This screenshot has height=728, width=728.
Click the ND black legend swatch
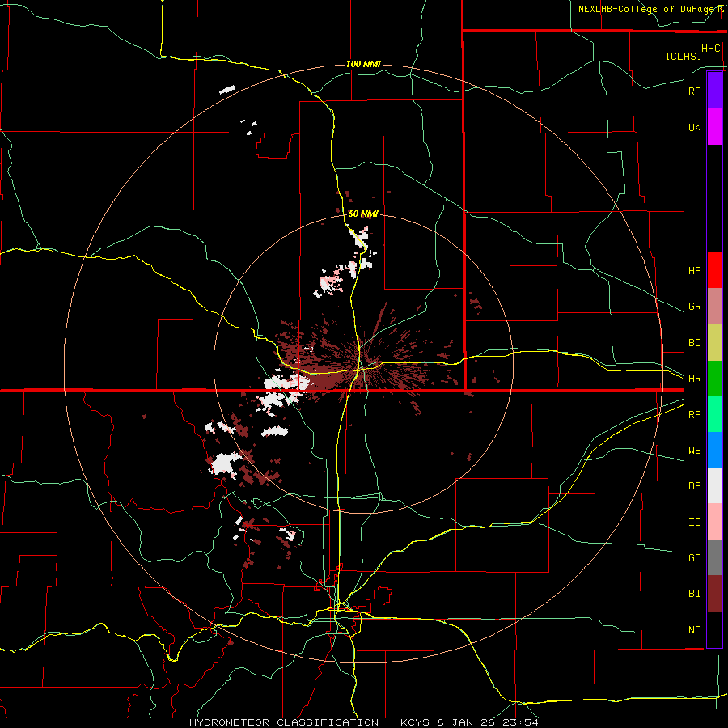tap(714, 629)
